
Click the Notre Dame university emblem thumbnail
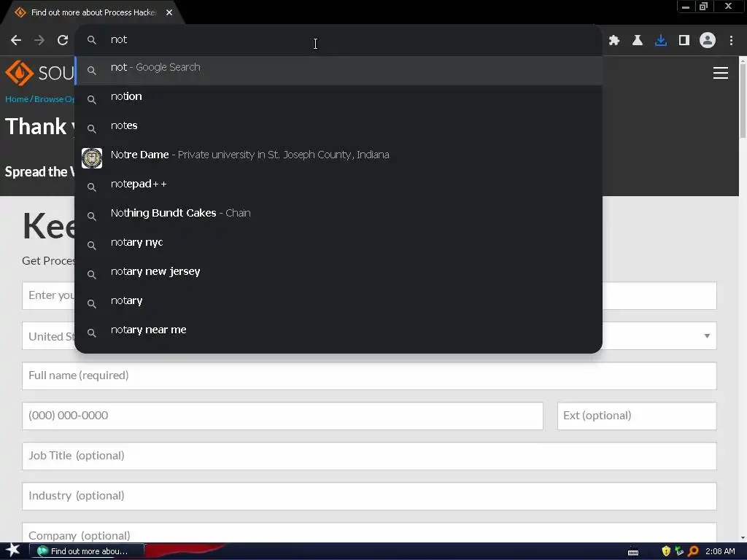coord(92,158)
